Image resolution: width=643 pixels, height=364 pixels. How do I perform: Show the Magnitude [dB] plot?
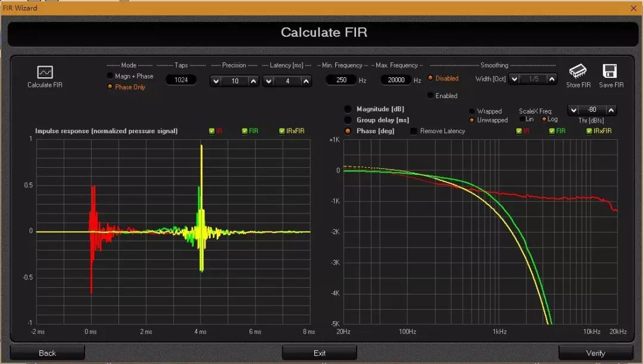[x=348, y=109]
